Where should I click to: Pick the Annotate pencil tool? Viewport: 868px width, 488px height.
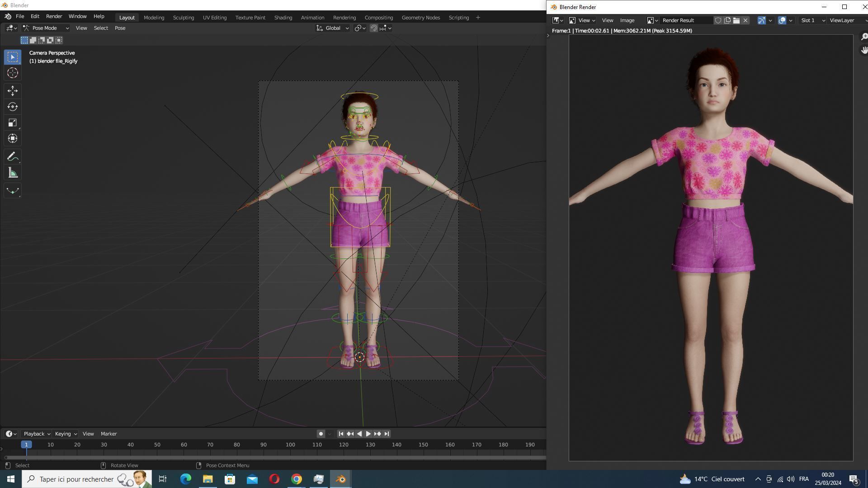[x=13, y=157]
